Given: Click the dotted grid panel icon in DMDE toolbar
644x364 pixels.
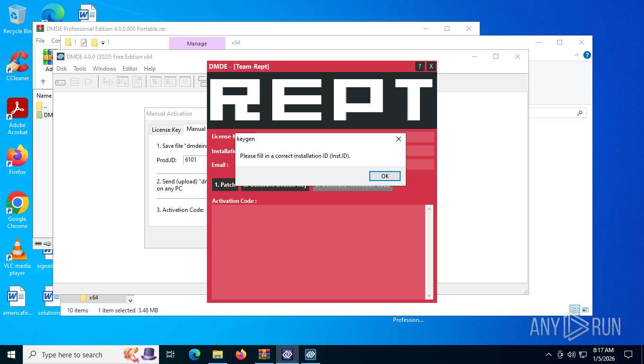Looking at the screenshot, I should (185, 82).
